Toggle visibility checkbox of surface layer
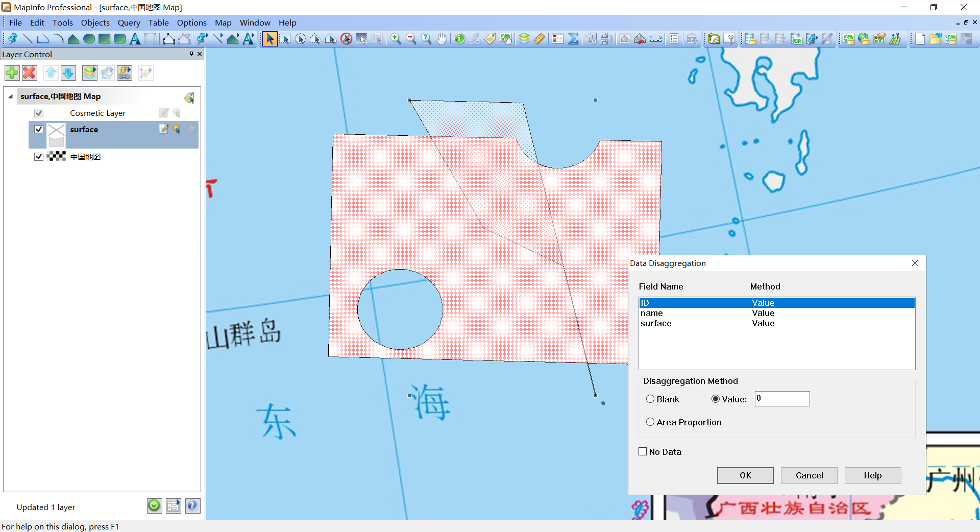This screenshot has width=980, height=532. [39, 129]
